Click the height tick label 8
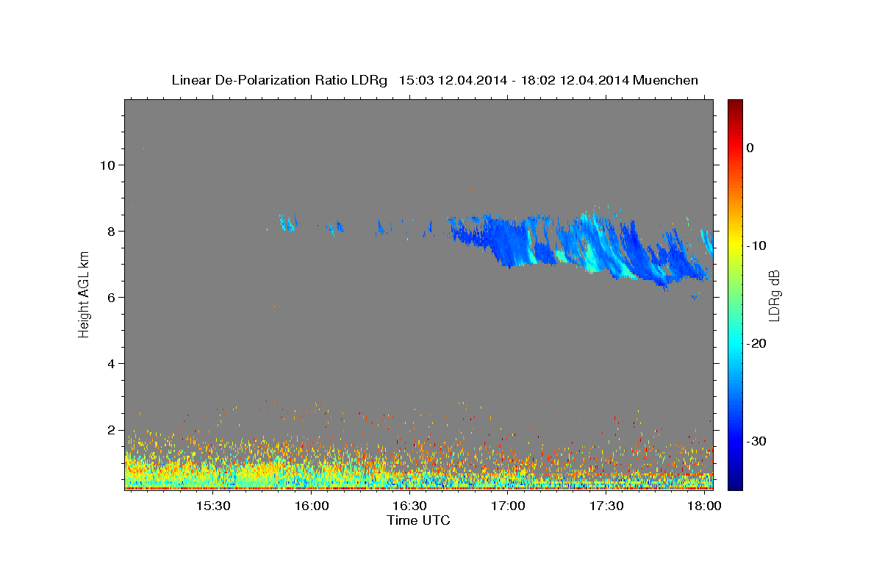This screenshot has width=882, height=588. (111, 231)
